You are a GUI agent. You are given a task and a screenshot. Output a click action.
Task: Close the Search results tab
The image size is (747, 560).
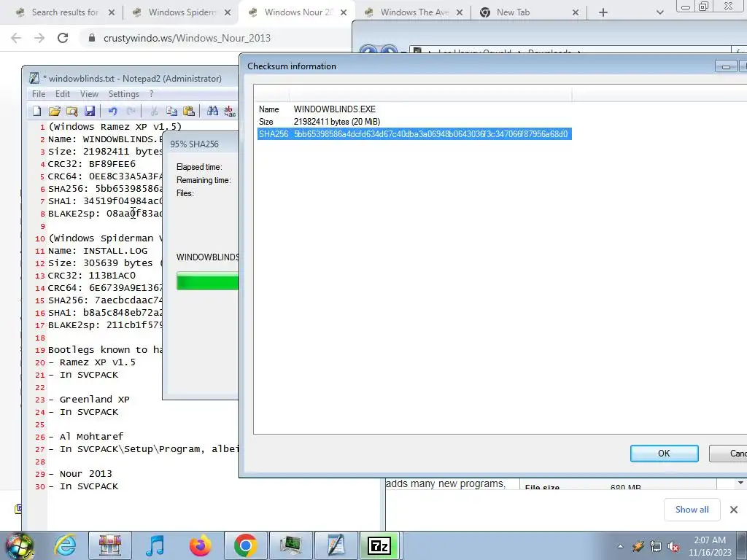click(x=112, y=12)
